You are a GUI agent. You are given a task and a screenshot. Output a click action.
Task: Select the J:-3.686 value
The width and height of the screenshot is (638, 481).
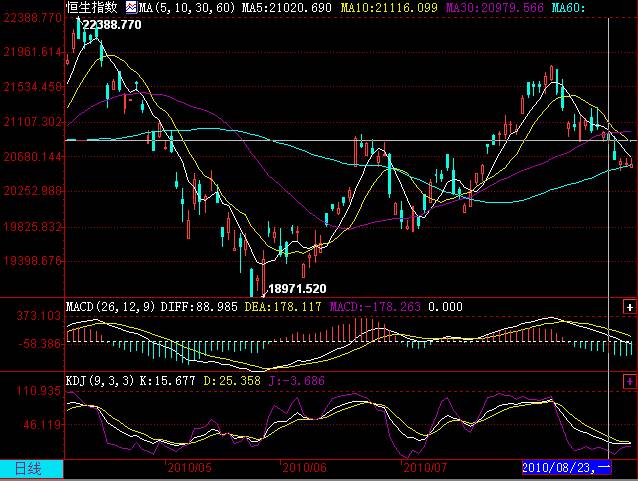[297, 381]
